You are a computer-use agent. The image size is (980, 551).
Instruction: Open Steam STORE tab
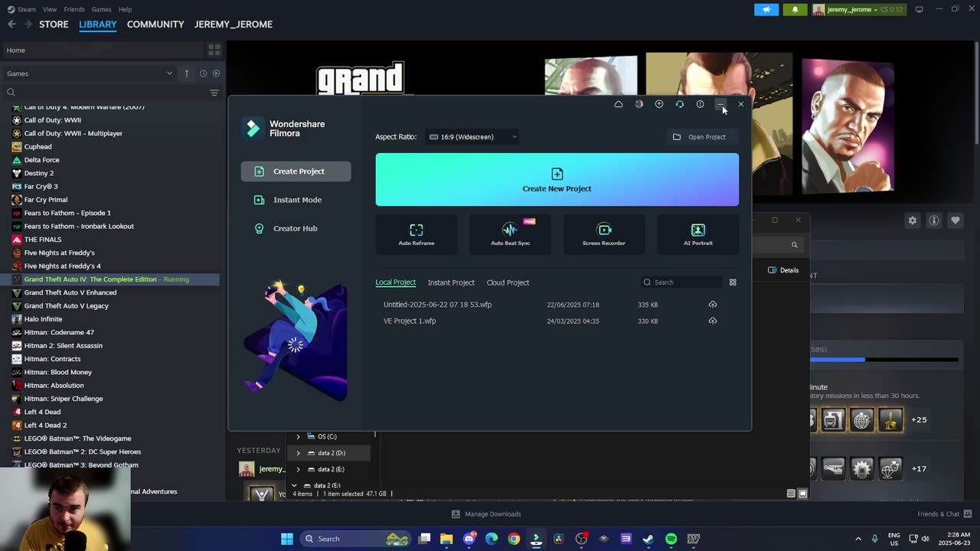54,24
